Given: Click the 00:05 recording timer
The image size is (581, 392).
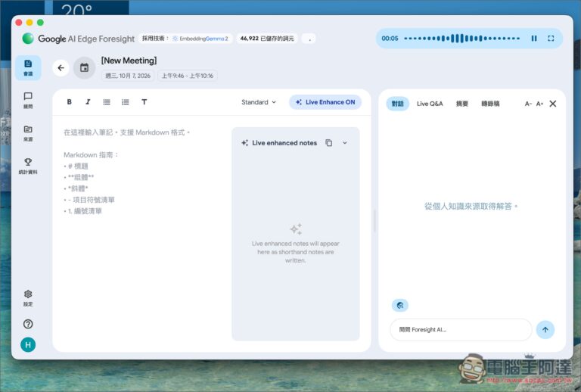Looking at the screenshot, I should [x=390, y=39].
